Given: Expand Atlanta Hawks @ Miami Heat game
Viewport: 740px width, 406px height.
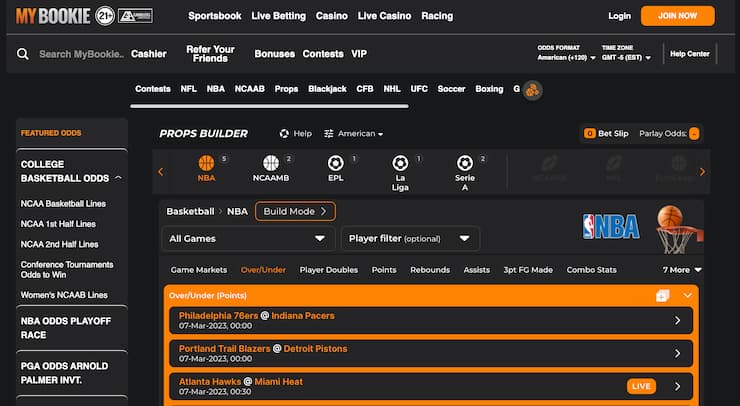Looking at the screenshot, I should (x=431, y=386).
